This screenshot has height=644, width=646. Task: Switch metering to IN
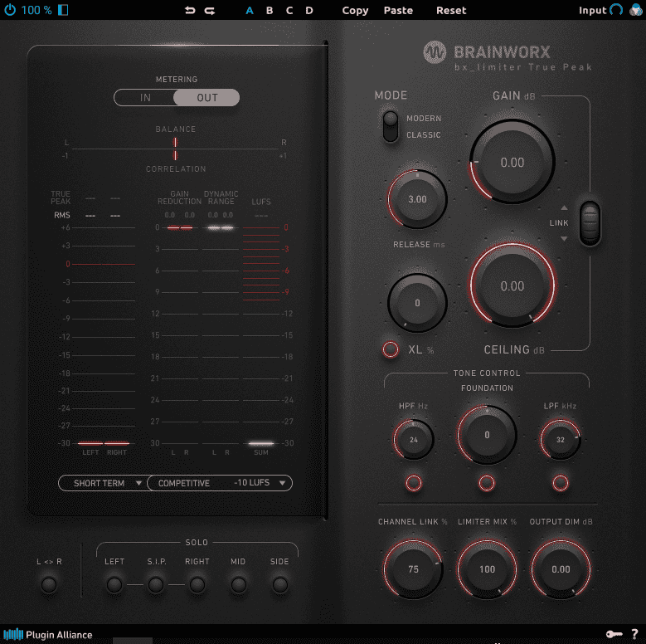(x=145, y=98)
